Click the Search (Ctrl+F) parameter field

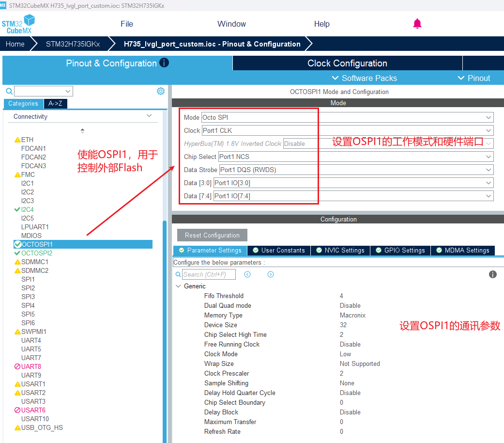point(209,274)
